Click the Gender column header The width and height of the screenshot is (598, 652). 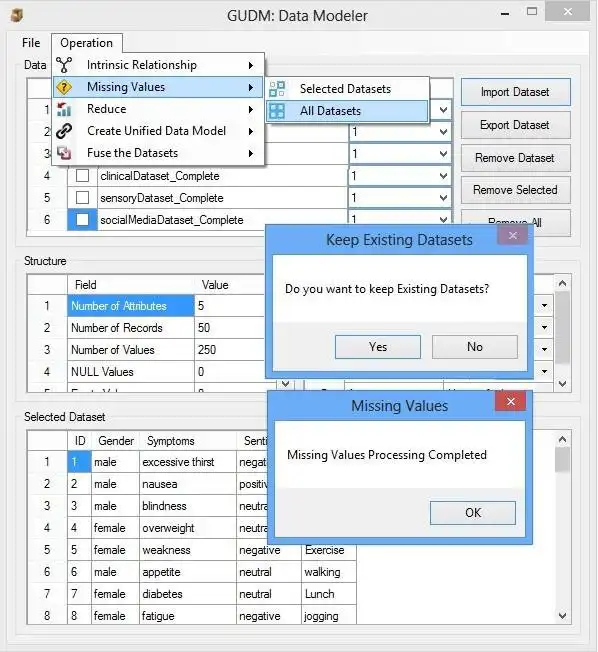pyautogui.click(x=116, y=441)
